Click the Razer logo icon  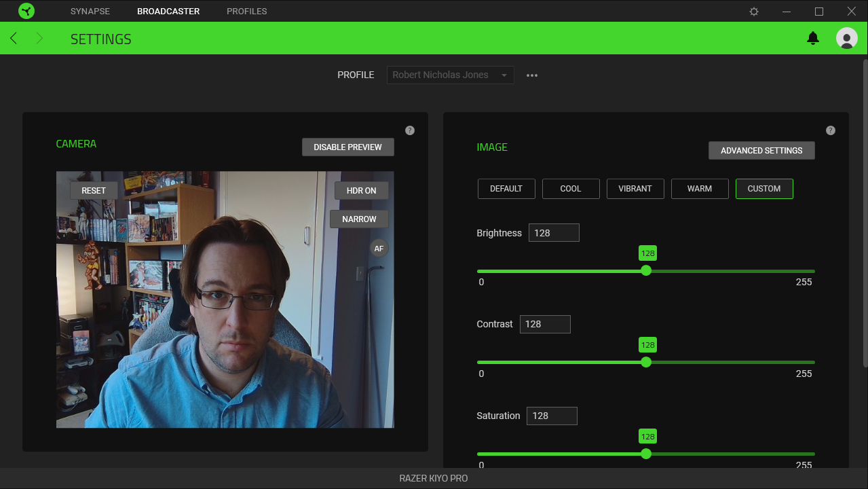pos(26,11)
